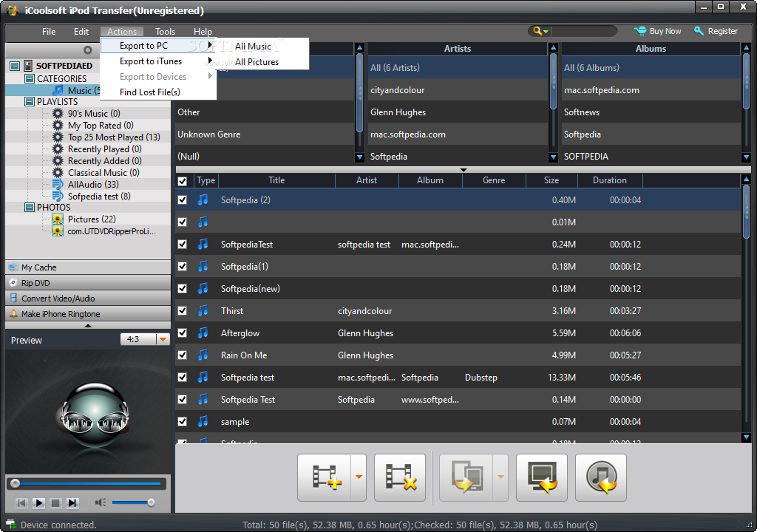757x532 pixels.
Task: Click the 90's Music playlist gear icon
Action: tap(58, 114)
